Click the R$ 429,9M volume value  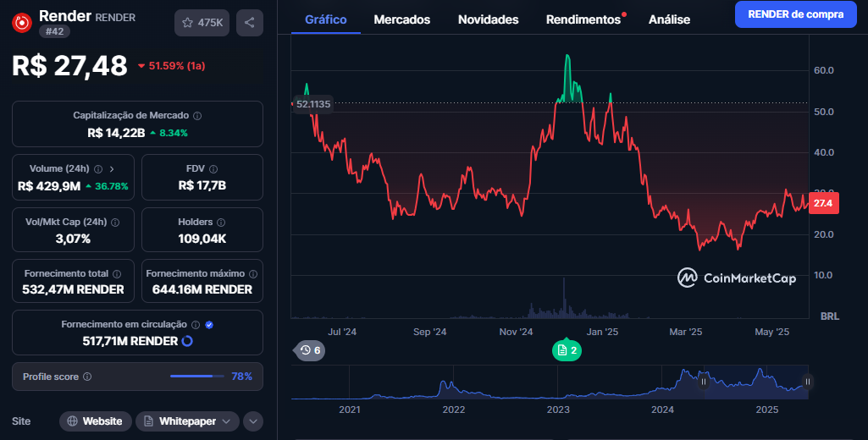[x=49, y=186]
